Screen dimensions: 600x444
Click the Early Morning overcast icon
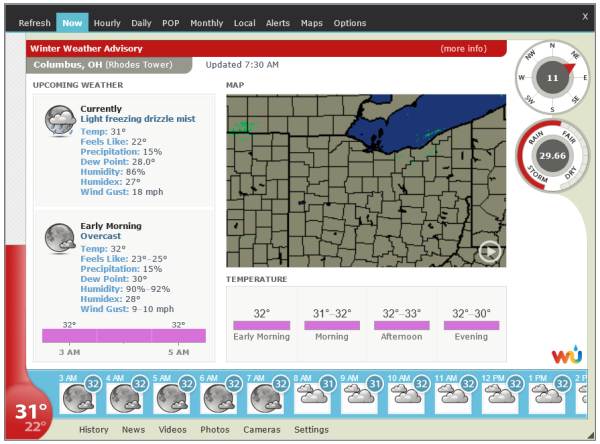(x=58, y=238)
